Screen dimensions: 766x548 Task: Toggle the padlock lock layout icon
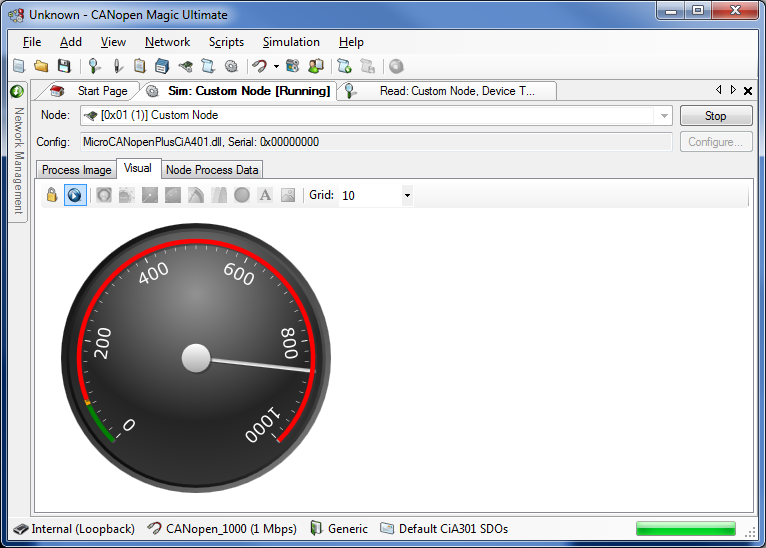[51, 196]
